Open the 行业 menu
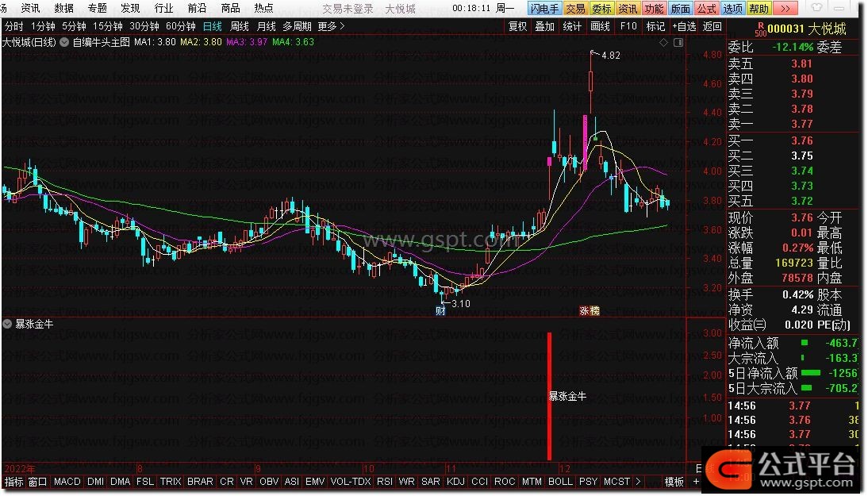This screenshot has width=868, height=496. pyautogui.click(x=164, y=8)
